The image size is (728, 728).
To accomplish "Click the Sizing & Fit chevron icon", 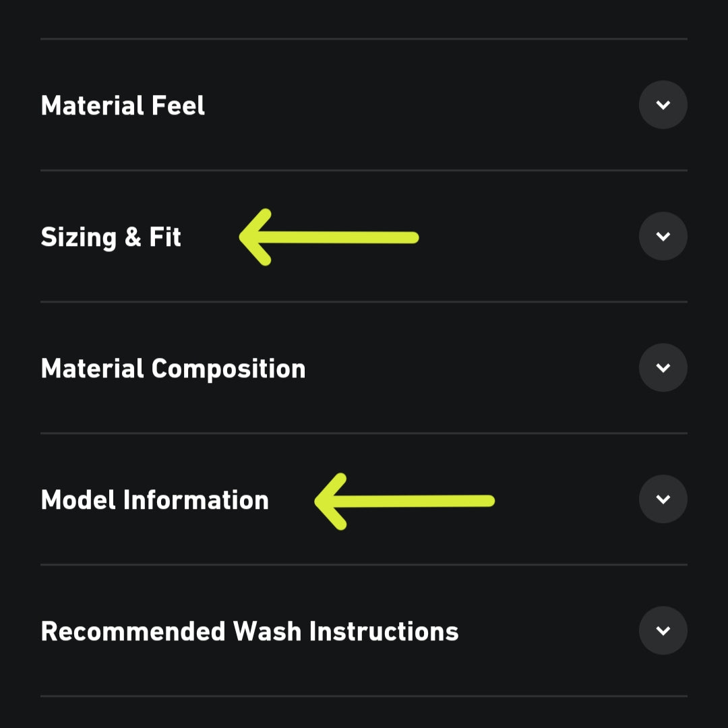I will point(663,237).
